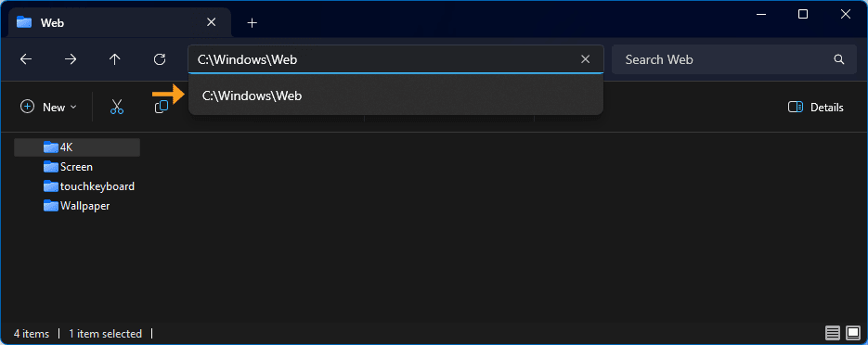
Task: Open the New item dropdown
Action: (48, 108)
